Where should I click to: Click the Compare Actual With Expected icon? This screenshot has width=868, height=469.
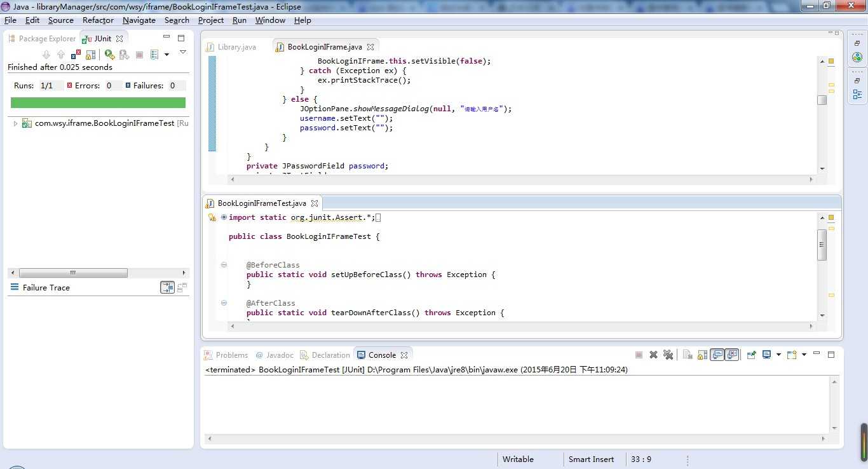182,287
